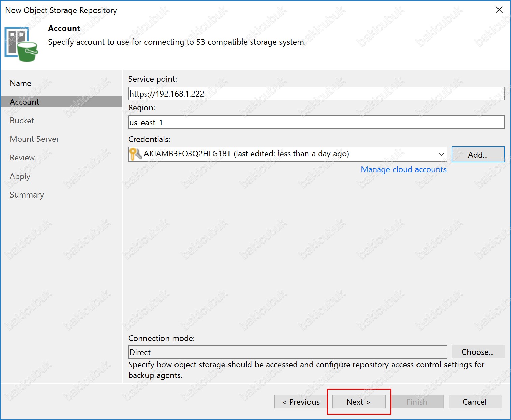Click the 'Region:' label

[x=142, y=108]
